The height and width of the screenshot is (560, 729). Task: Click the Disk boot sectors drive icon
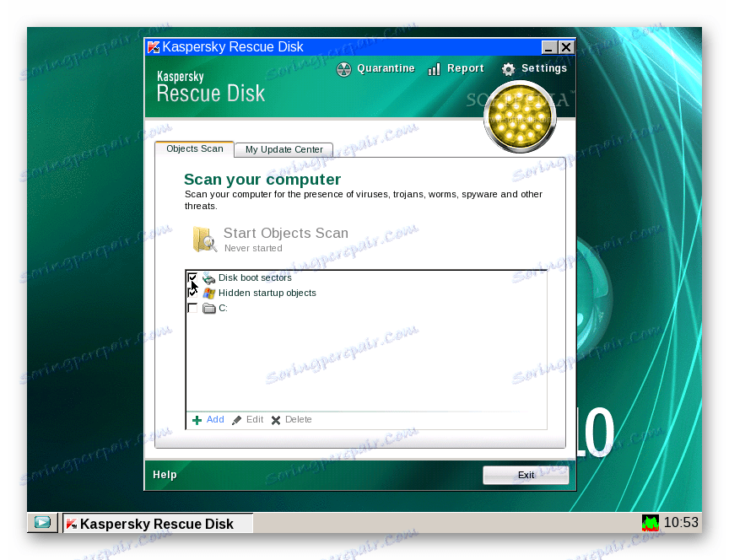click(208, 278)
